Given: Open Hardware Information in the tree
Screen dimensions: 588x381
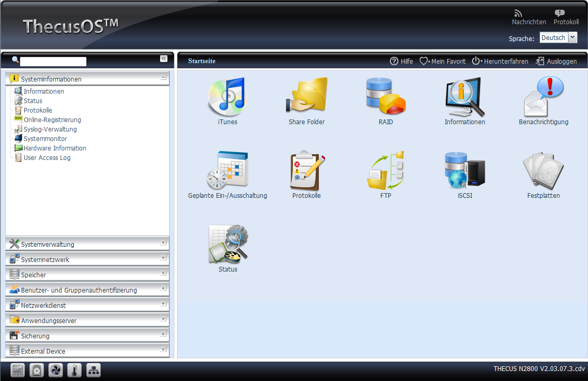Looking at the screenshot, I should pos(55,148).
